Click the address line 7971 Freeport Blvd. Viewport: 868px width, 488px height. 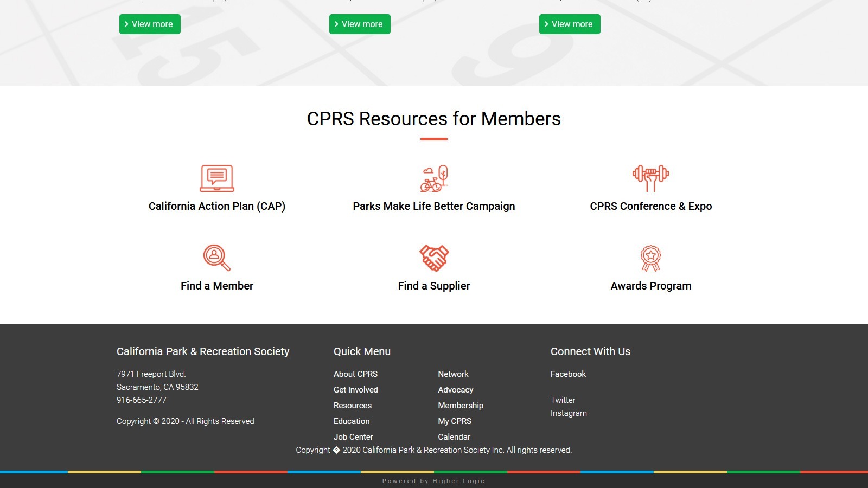(x=151, y=374)
